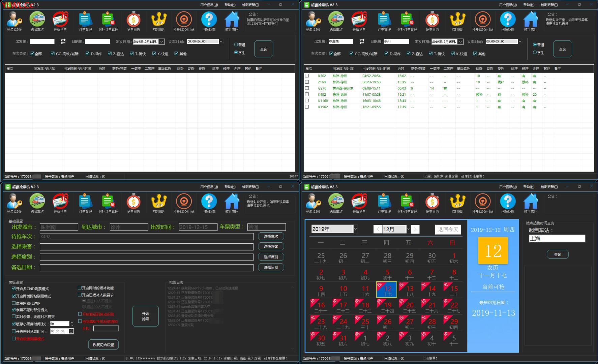
Task: Open 帮助(H) menu in calendar window
Action: pyautogui.click(x=529, y=187)
